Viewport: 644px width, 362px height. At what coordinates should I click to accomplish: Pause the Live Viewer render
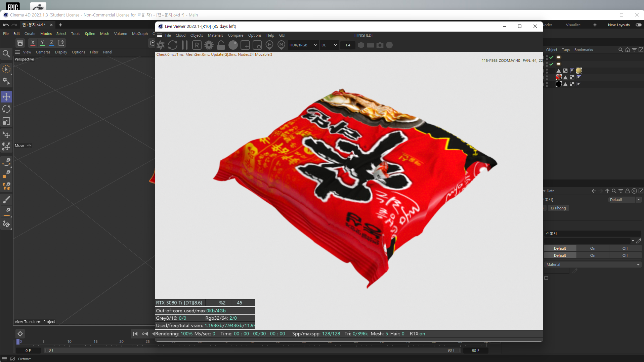click(185, 45)
